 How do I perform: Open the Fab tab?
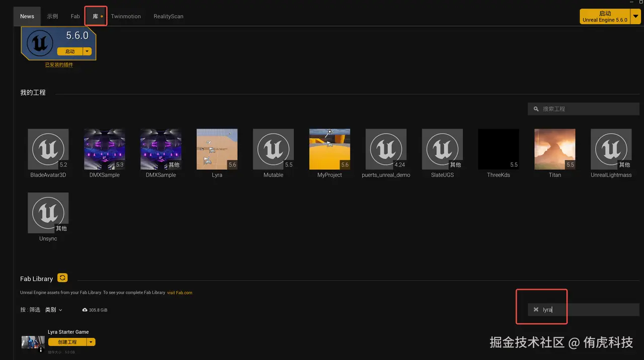coord(75,16)
